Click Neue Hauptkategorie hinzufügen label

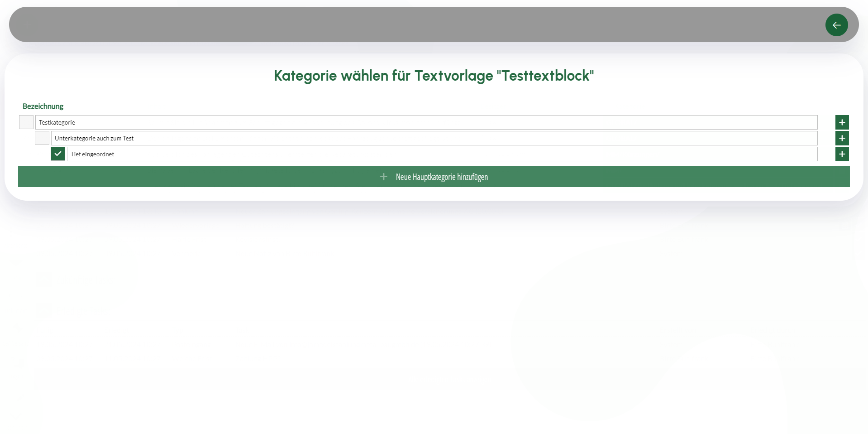[442, 177]
